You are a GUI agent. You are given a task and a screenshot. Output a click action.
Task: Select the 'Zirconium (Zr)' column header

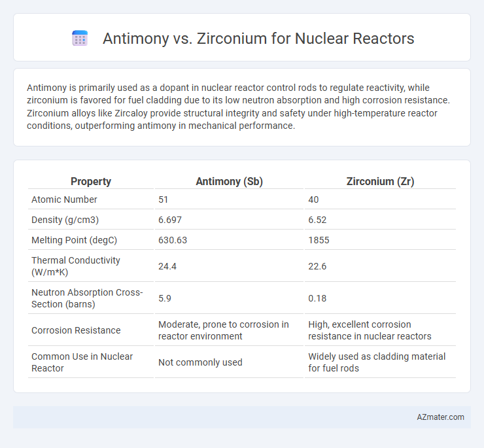[380, 181]
